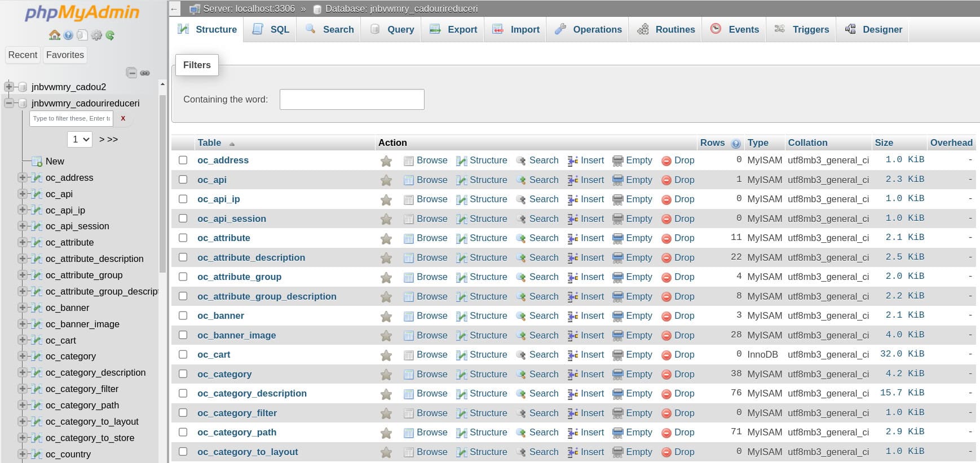Select the oc_category_path row checkbox
The image size is (980, 463).
183,432
